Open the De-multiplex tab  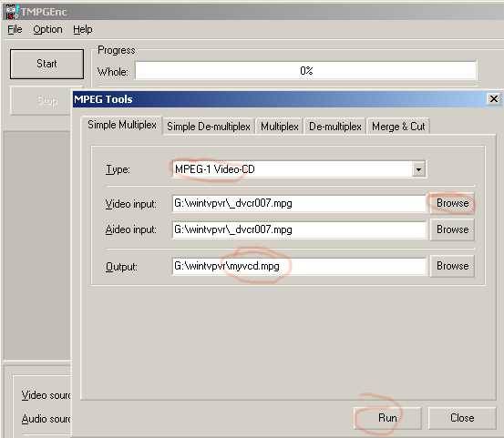point(335,127)
